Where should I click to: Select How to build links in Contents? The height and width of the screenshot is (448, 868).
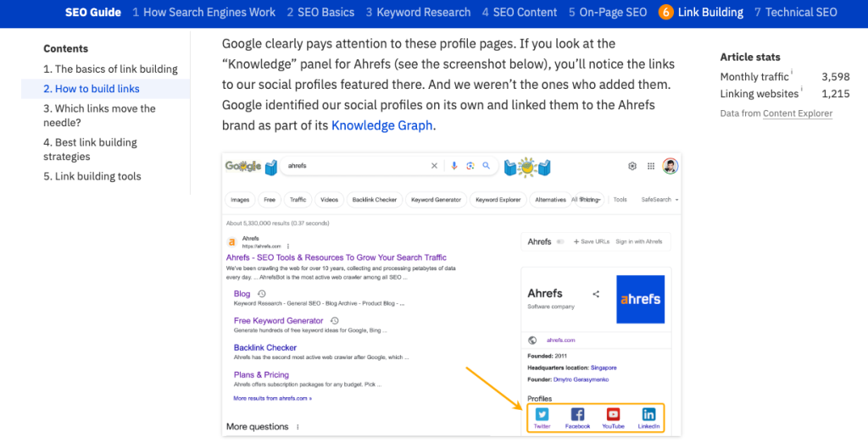[x=92, y=88]
